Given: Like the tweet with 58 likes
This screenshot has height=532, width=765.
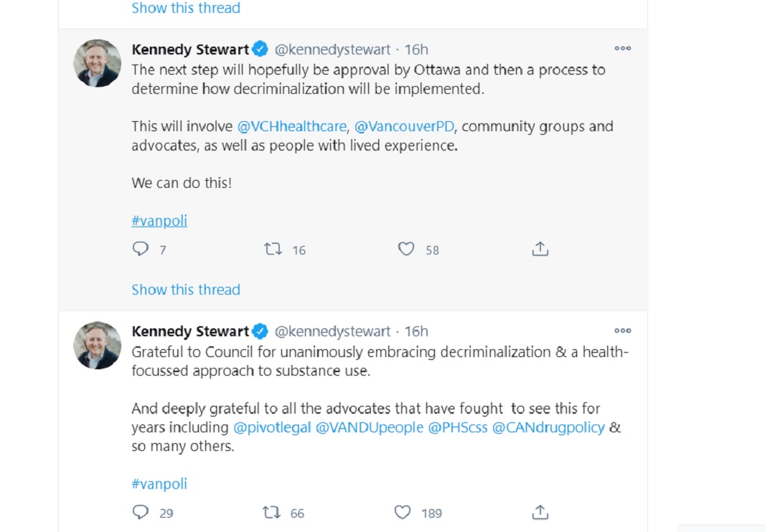Looking at the screenshot, I should tap(406, 250).
